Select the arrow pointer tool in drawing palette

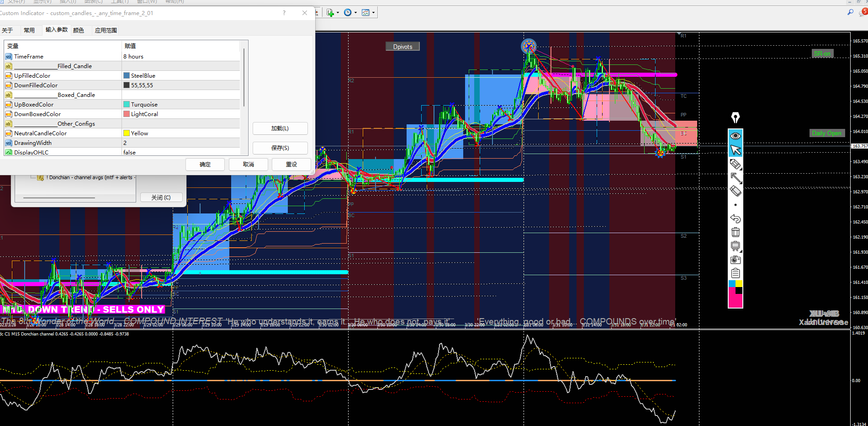point(735,150)
